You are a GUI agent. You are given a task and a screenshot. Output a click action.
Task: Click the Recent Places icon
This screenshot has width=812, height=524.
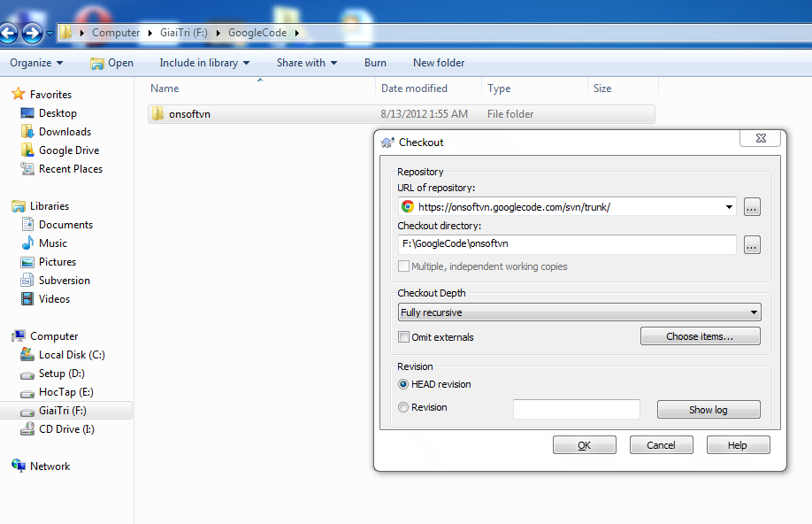tap(27, 169)
